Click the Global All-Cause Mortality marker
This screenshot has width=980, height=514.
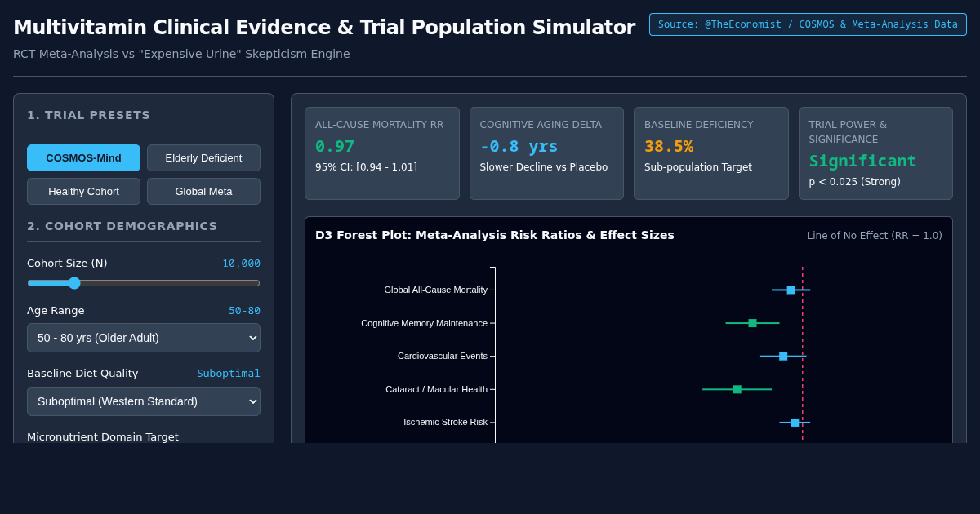pos(791,290)
